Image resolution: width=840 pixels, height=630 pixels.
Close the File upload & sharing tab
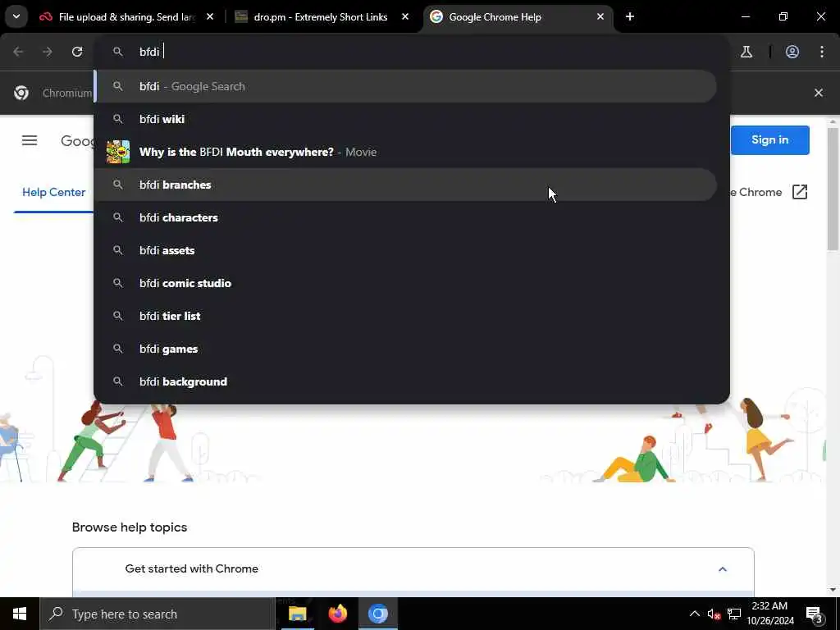210,17
